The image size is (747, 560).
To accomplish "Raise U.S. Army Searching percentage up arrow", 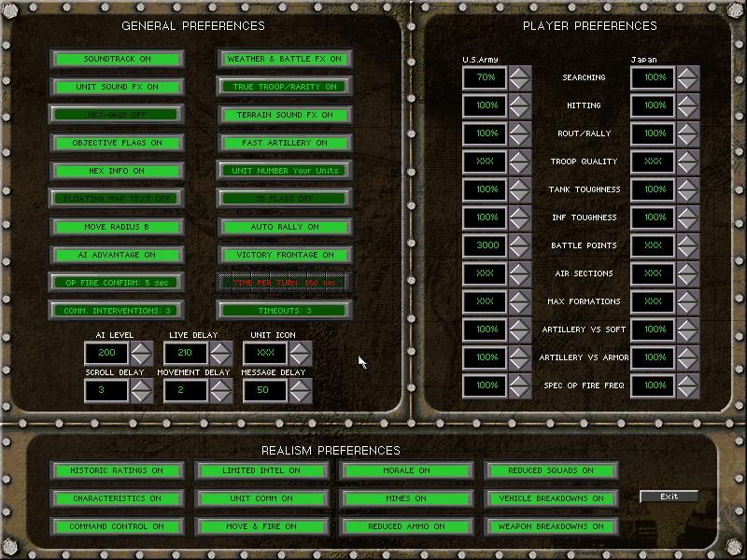I will tap(519, 71).
